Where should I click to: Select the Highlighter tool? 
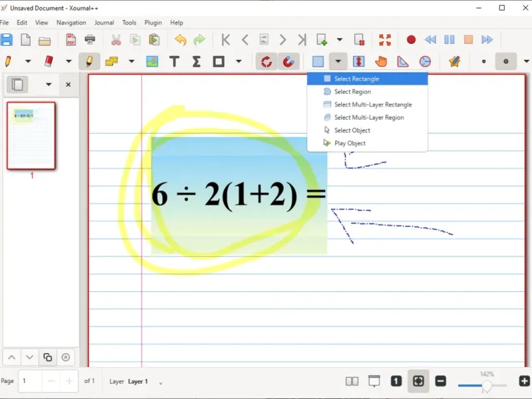89,61
